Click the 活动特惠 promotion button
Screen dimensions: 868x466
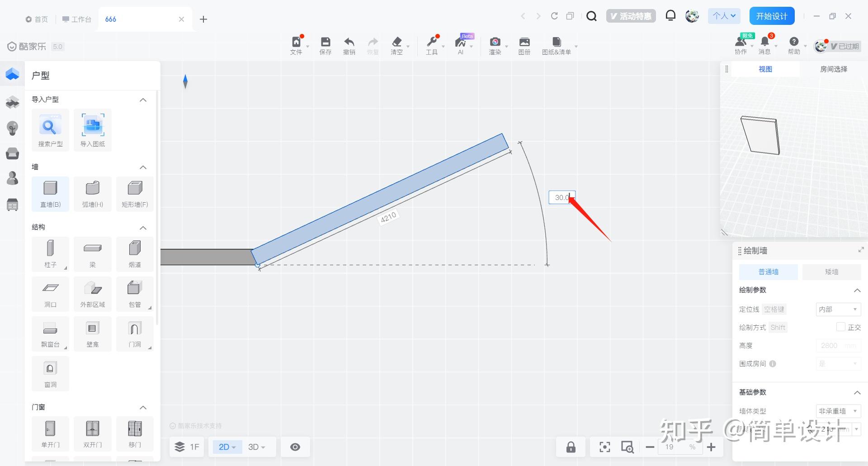(x=631, y=16)
